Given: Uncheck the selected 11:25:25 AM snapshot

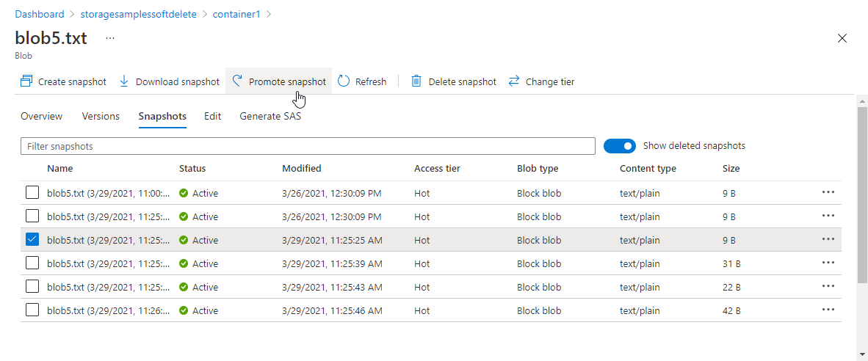Looking at the screenshot, I should (32, 240).
